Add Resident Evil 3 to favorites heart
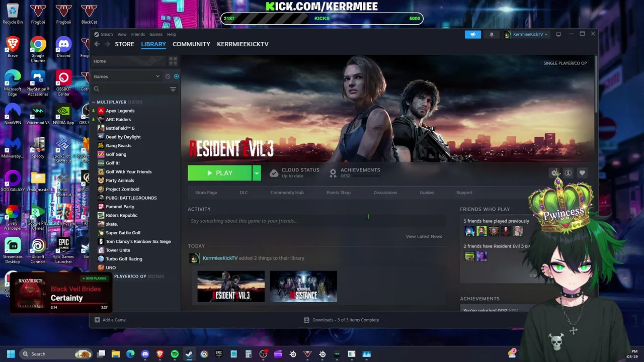This screenshot has width=644, height=362. click(582, 173)
